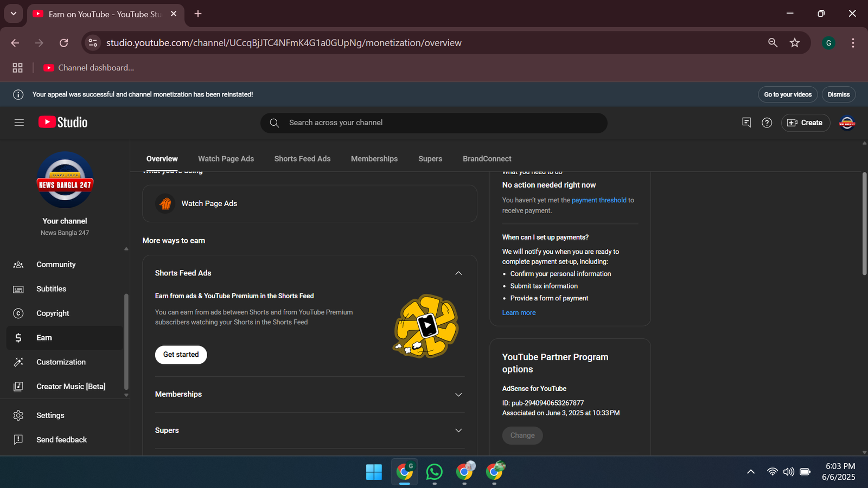Open the taskbar clock and date
868x488 pixels.
coord(839,472)
